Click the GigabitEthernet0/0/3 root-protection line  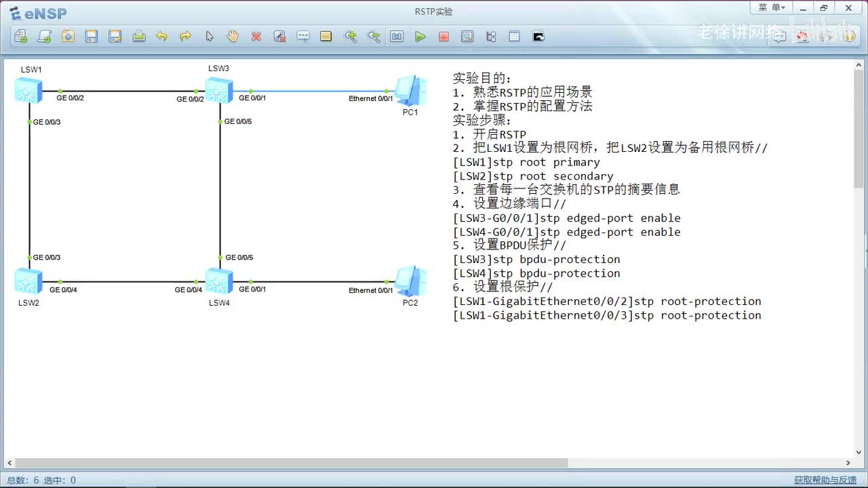(607, 315)
